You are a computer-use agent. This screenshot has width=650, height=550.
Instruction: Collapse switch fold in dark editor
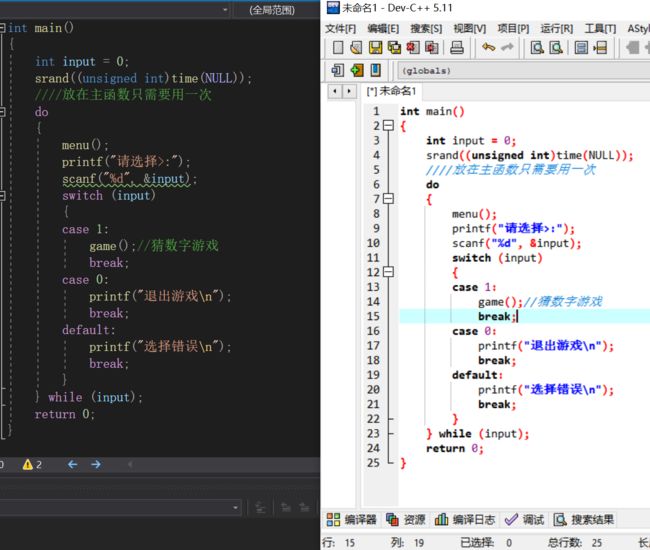pyautogui.click(x=2, y=195)
